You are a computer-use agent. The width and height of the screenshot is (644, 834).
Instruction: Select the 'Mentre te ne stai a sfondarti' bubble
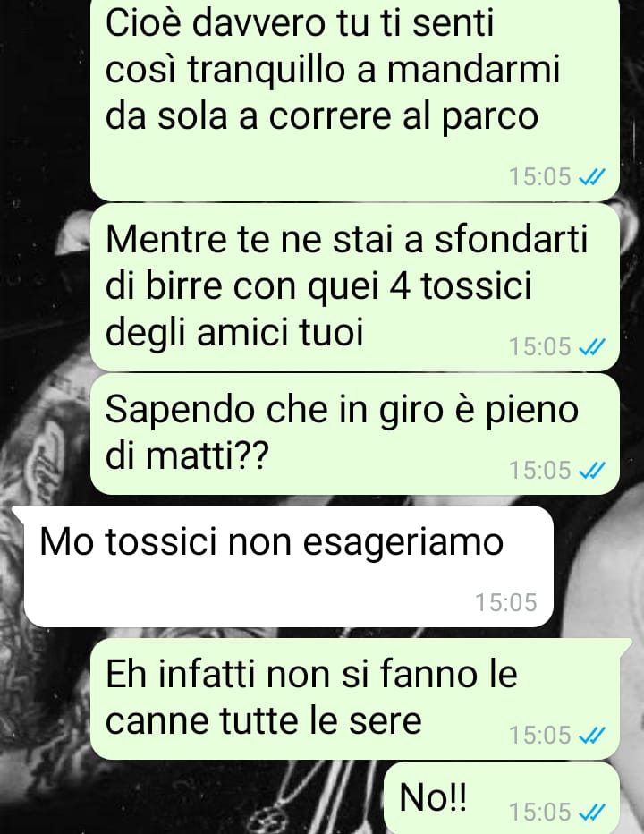click(x=355, y=288)
